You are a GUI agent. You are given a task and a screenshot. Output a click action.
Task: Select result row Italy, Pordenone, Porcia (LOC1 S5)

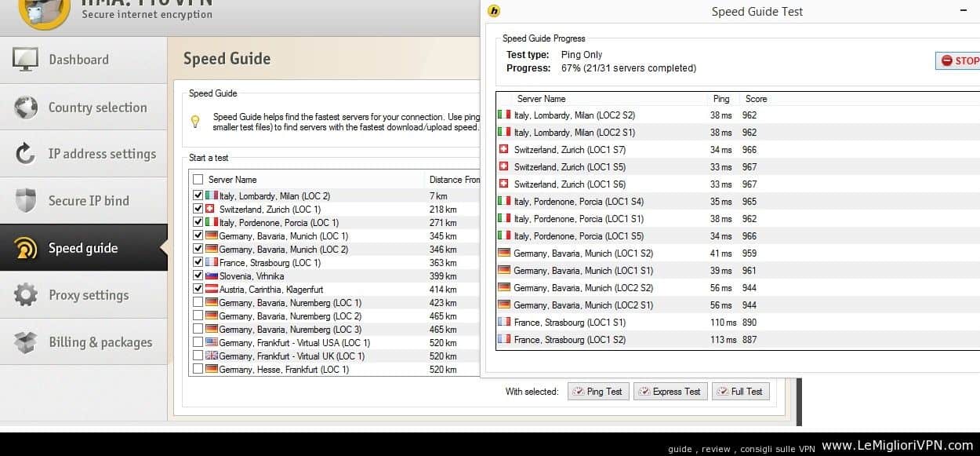coord(738,236)
